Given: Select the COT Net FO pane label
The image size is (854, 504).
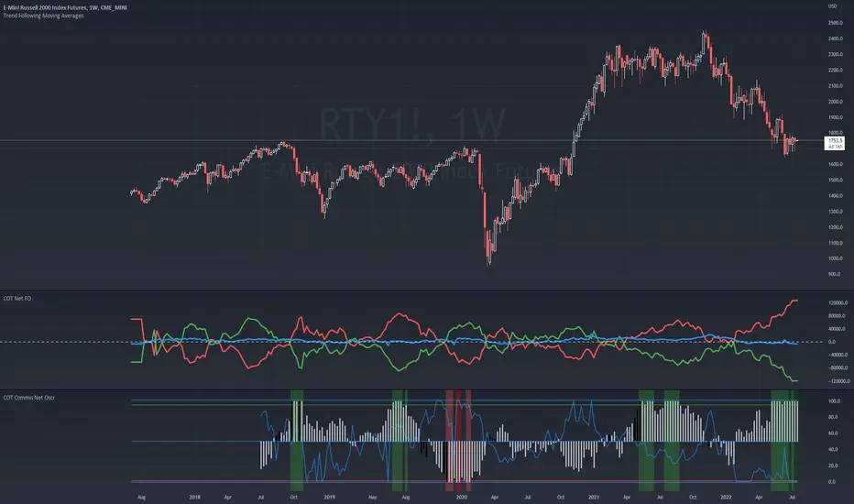Looking at the screenshot, I should click(x=16, y=299).
